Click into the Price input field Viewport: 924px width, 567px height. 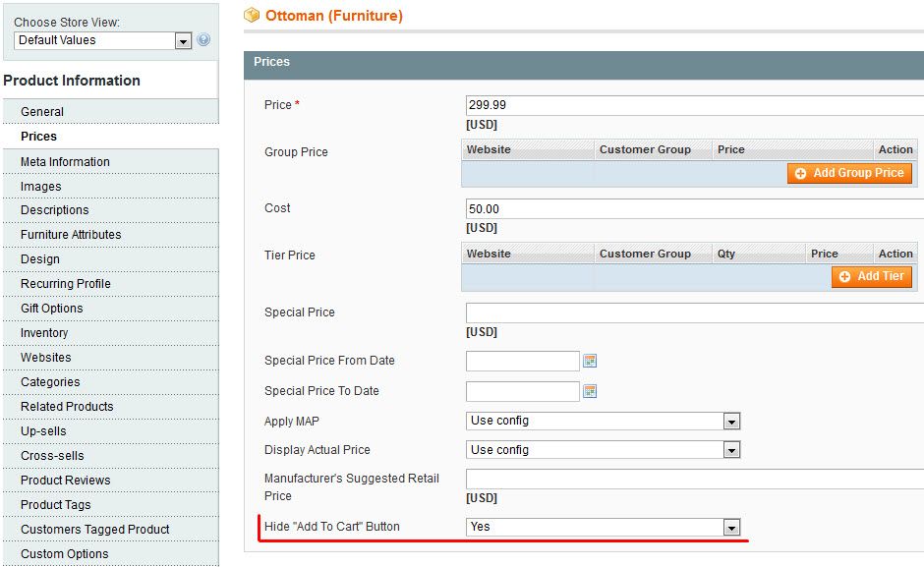(693, 105)
